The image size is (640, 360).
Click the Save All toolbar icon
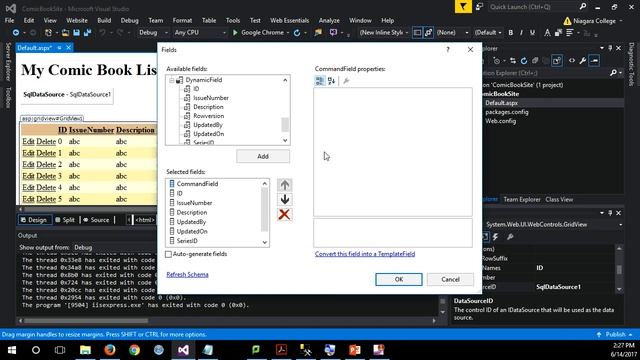[87, 33]
